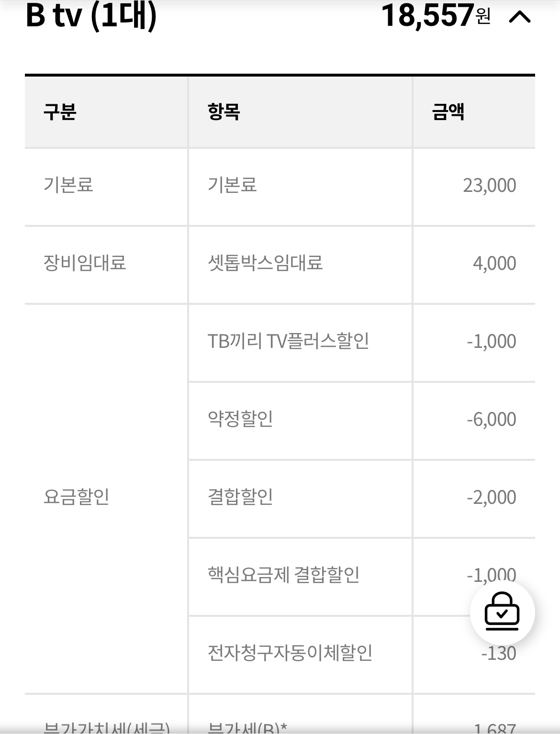Screen dimensions: 560x734
Task: Select the 약정할인 item
Action: (240, 419)
